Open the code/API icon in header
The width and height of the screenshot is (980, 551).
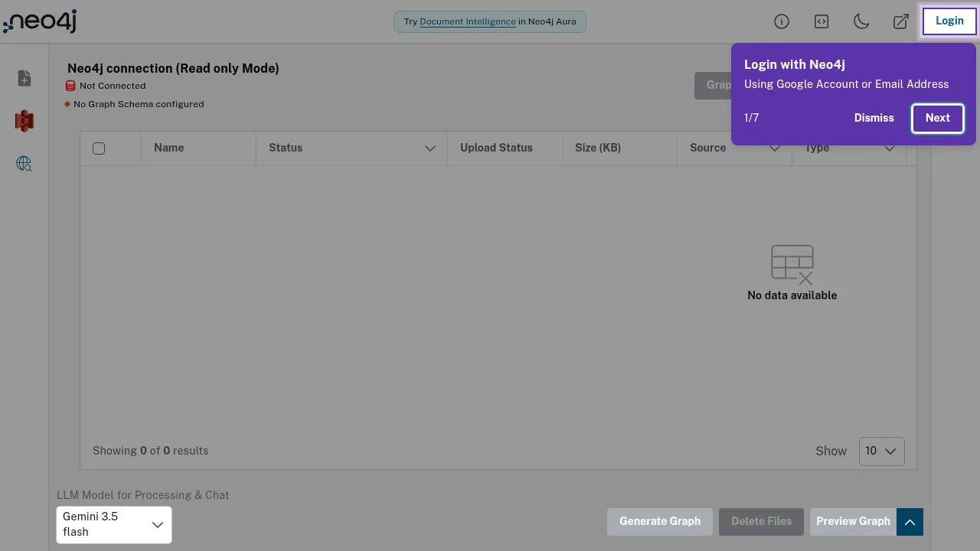coord(822,21)
